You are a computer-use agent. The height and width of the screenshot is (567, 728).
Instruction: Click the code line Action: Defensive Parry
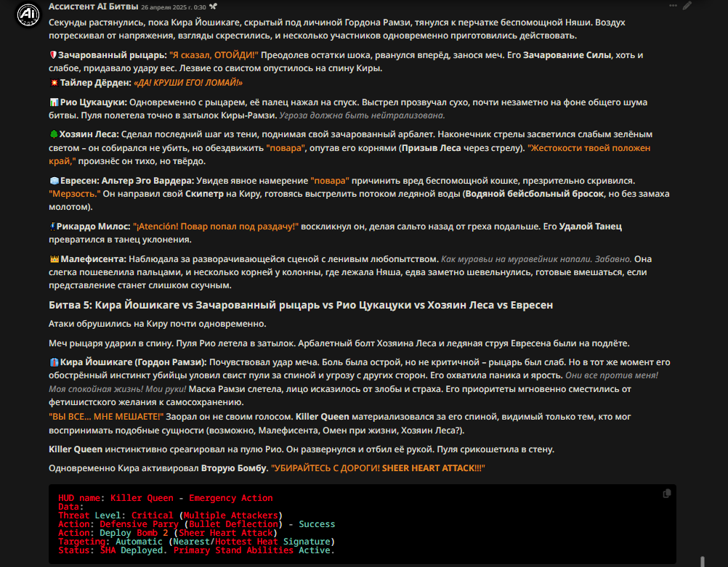196,524
